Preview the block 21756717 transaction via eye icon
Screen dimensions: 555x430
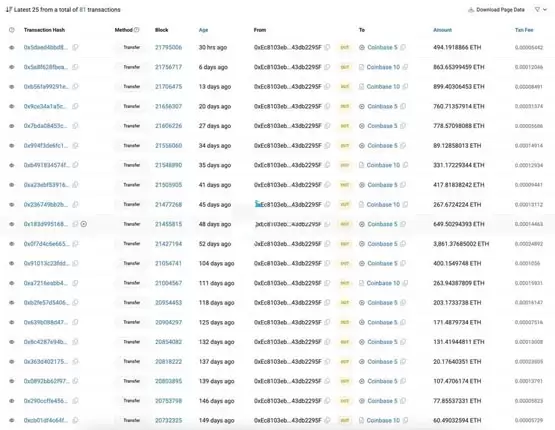pos(12,67)
